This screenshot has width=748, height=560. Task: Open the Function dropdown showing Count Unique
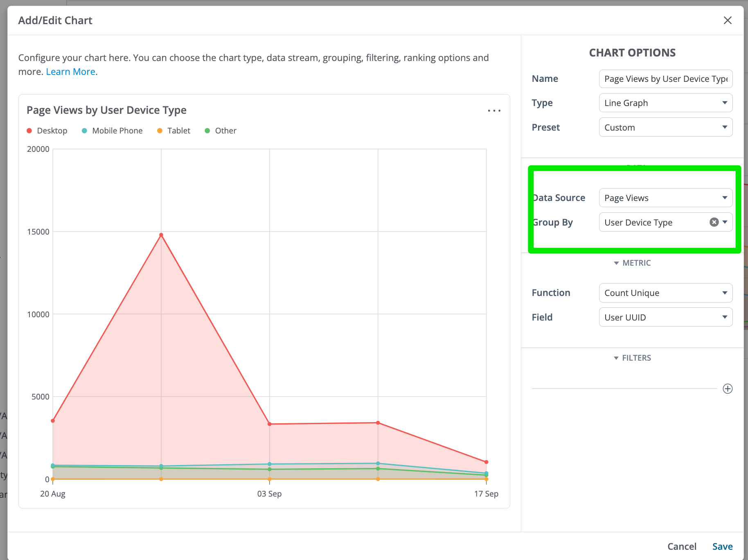click(x=666, y=293)
